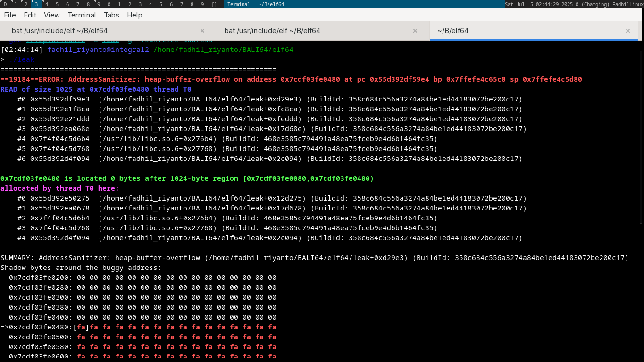Open the Edit menu

(30, 15)
